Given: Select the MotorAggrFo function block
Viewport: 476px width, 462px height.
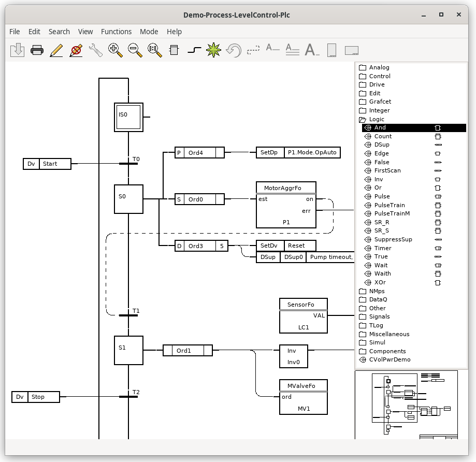Looking at the screenshot, I should click(286, 205).
